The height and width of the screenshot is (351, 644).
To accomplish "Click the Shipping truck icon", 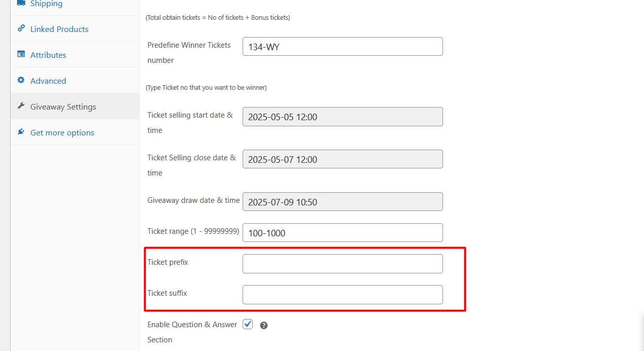I will [21, 3].
